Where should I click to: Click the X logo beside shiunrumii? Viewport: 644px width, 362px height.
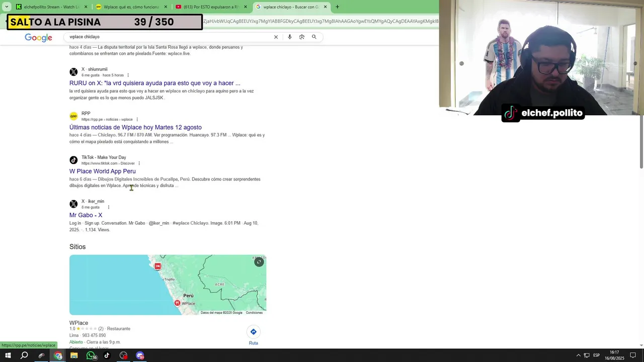point(73,72)
